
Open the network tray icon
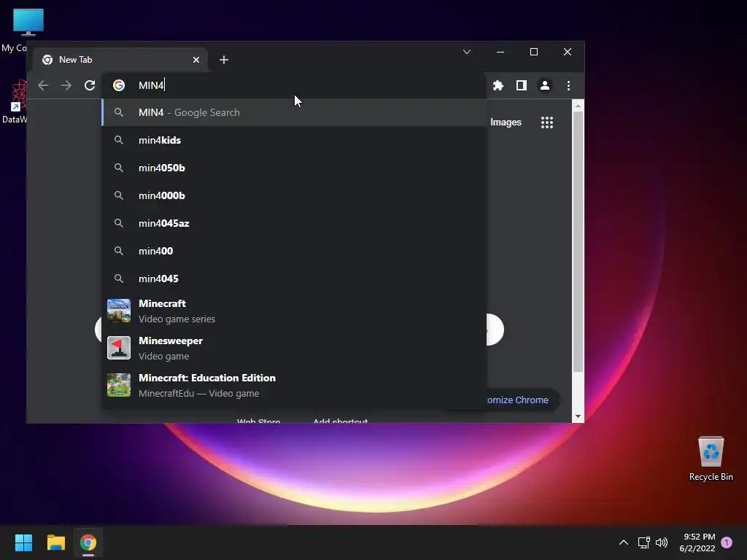tap(644, 542)
